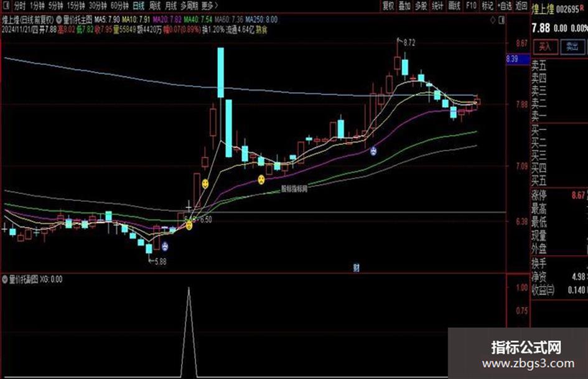This screenshot has height=379, width=588.
Task: Switch to the 周线 weekly tab
Action: tap(154, 6)
